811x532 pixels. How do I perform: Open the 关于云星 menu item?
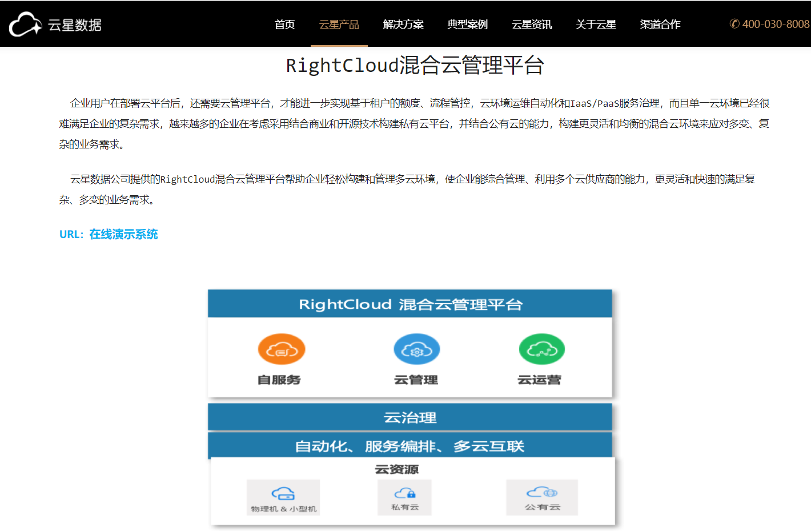[x=596, y=25]
